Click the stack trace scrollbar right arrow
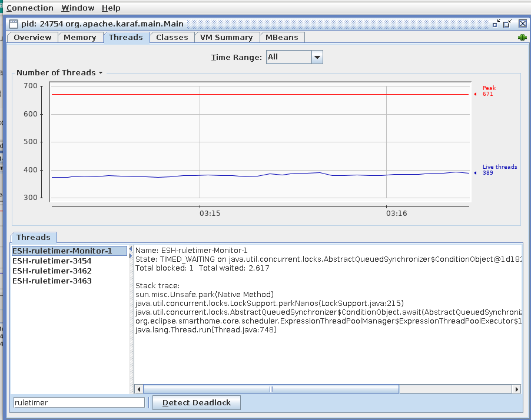531x420 pixels. click(x=516, y=389)
